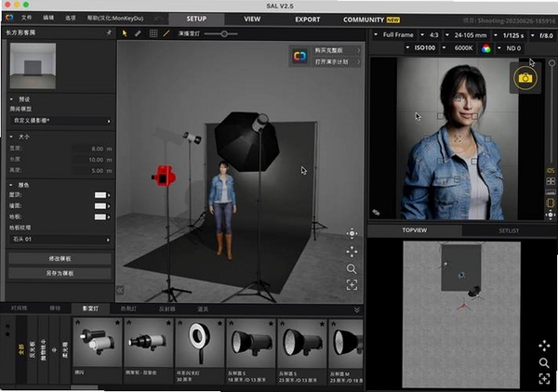Click the frame-all focus icon in 3D viewport
The image size is (558, 392).
coord(352,284)
